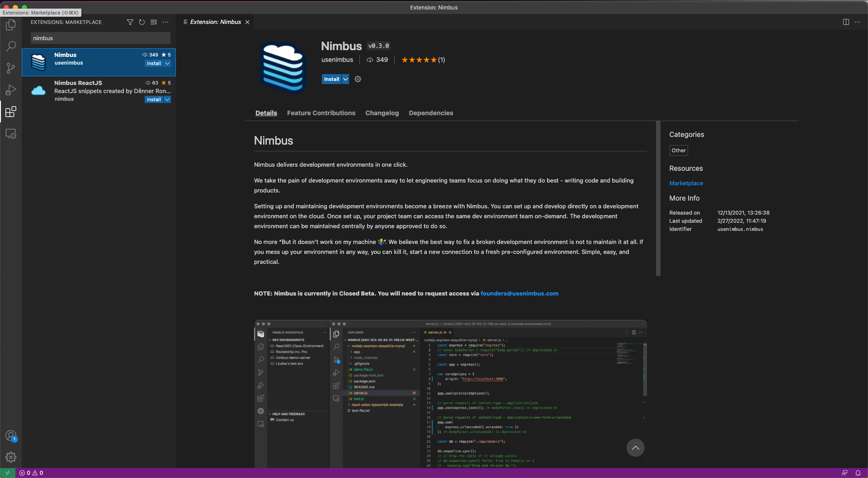Filter extensions with funnel icon
The height and width of the screenshot is (478, 868).
coord(130,22)
